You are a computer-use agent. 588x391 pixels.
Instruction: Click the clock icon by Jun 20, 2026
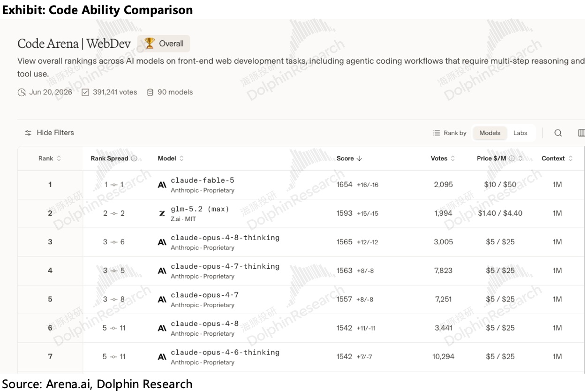[22, 92]
